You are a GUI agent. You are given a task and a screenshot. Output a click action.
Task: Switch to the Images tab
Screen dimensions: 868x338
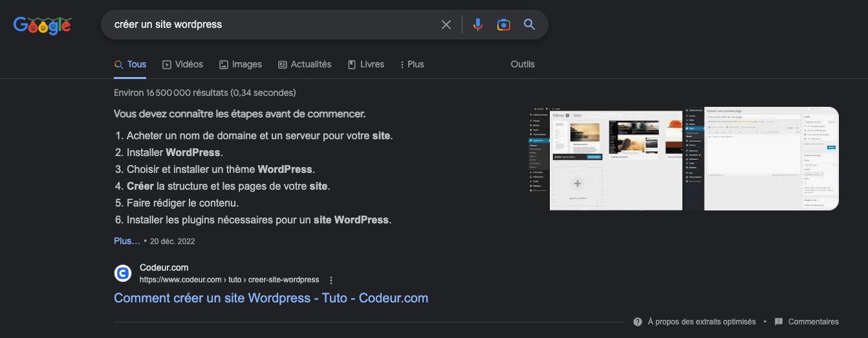coord(241,64)
